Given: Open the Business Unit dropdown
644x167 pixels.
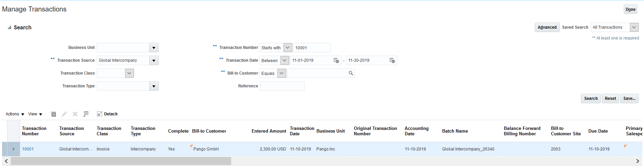Looking at the screenshot, I should [154, 48].
